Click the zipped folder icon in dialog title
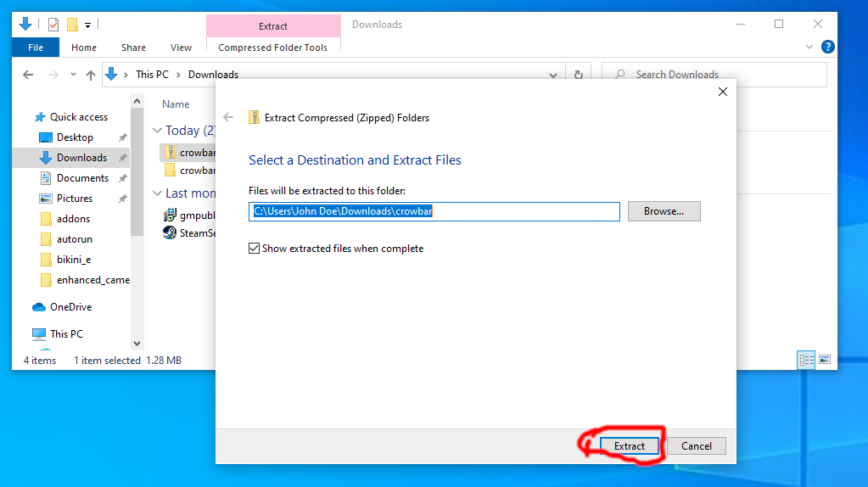 click(254, 117)
